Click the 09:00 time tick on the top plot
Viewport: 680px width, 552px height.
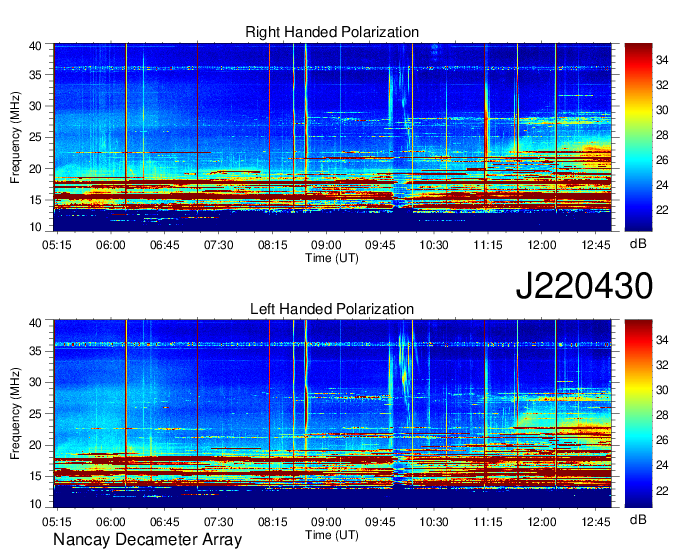[x=326, y=245]
